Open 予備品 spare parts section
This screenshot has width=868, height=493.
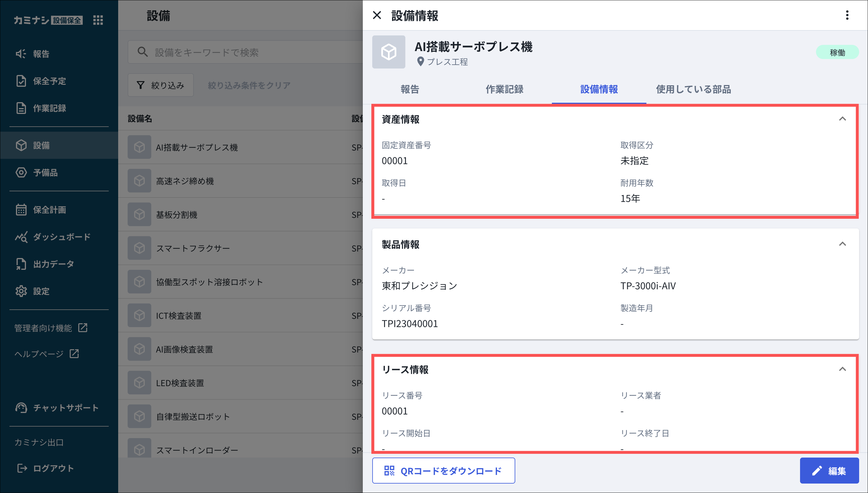tap(45, 172)
